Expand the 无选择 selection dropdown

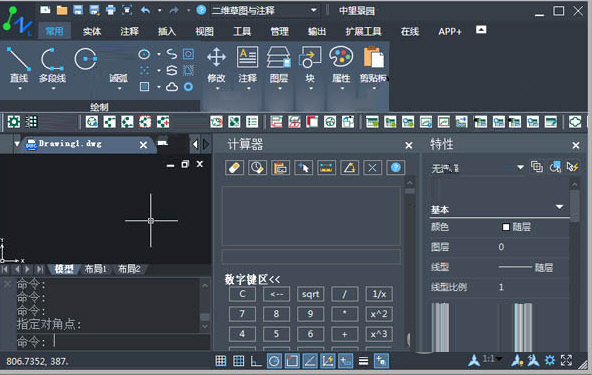(x=520, y=167)
